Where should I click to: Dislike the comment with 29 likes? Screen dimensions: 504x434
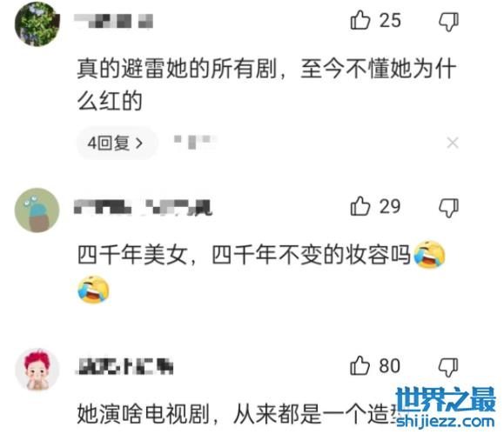tap(448, 208)
